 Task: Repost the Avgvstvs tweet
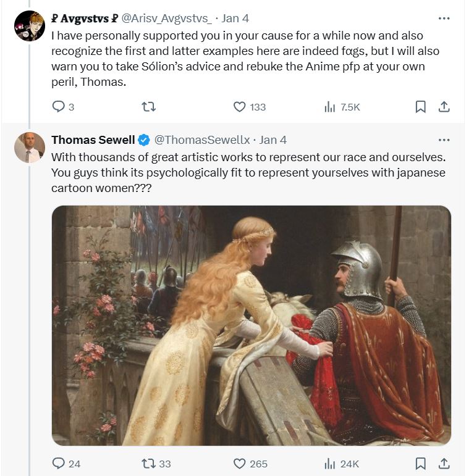click(x=148, y=107)
